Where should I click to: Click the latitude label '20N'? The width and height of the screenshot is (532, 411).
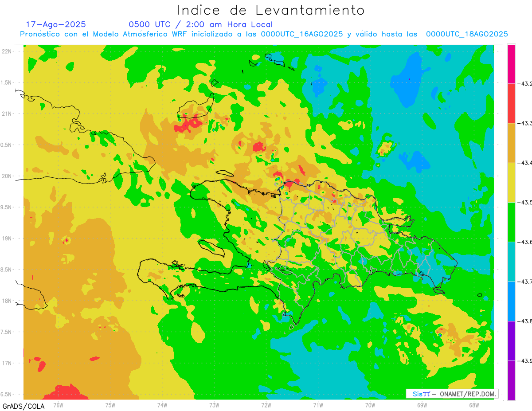7,176
